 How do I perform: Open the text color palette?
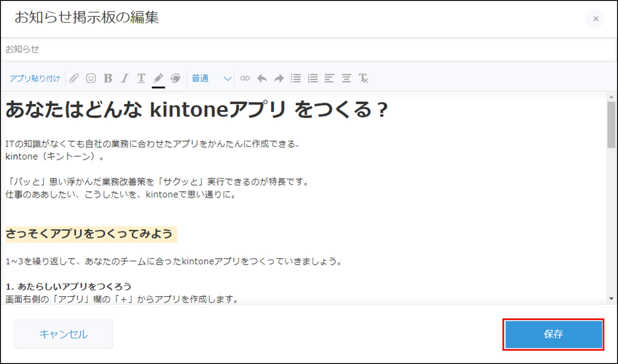pos(175,79)
